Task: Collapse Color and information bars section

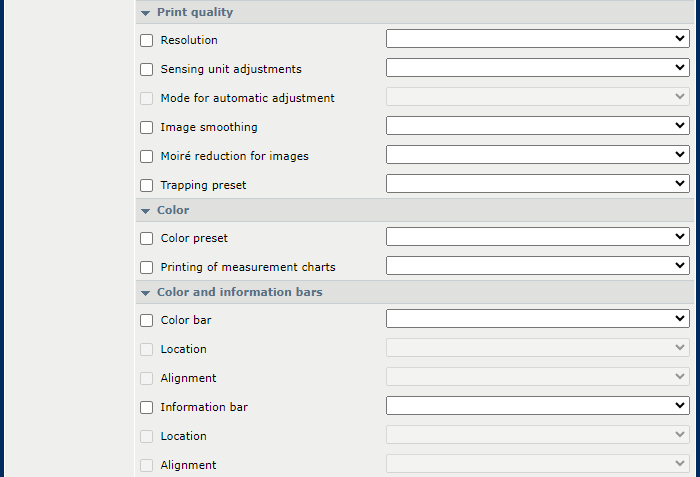Action: (x=146, y=293)
